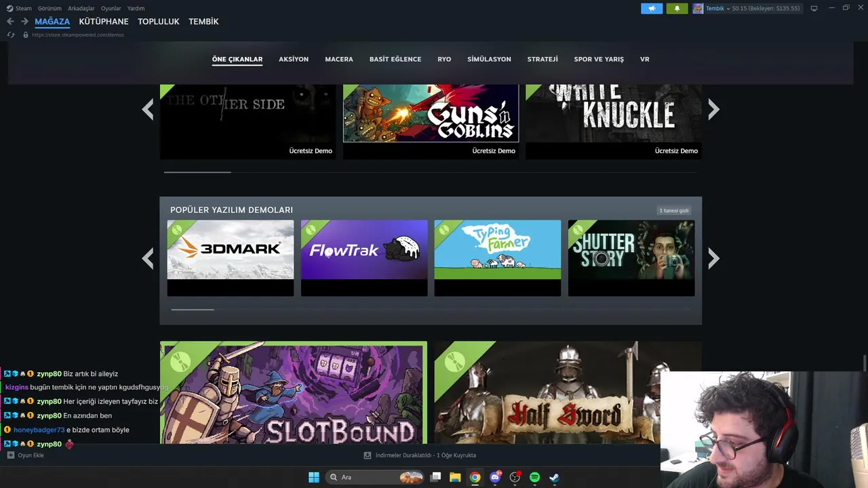Open the TEMBİK profile section
Screen dimensions: 868x488
tap(203, 22)
